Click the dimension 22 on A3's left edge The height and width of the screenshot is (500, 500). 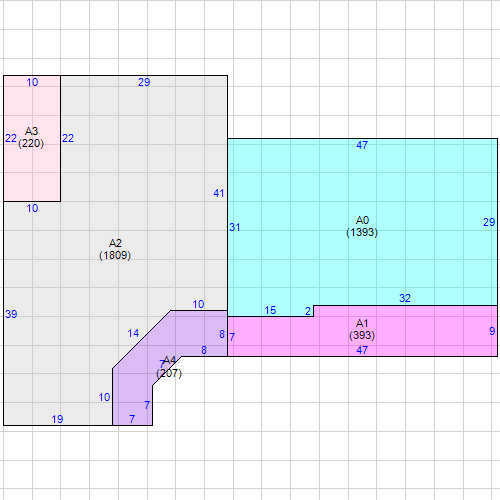click(11, 138)
